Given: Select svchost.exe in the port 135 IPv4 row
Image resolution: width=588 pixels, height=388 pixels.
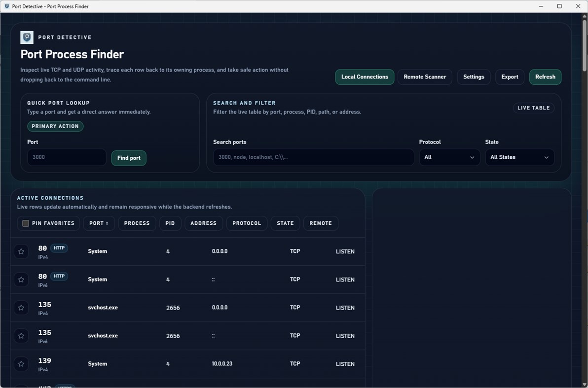Looking at the screenshot, I should (x=103, y=308).
